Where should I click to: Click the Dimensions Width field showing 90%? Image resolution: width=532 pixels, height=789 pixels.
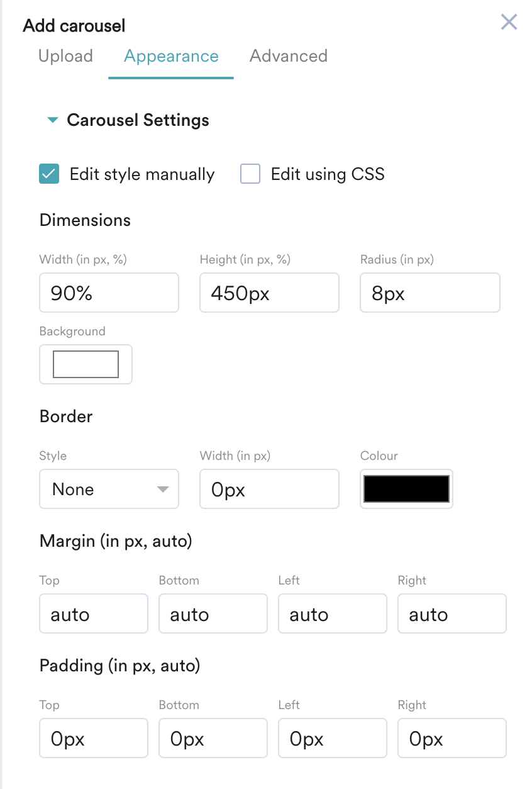pyautogui.click(x=109, y=293)
